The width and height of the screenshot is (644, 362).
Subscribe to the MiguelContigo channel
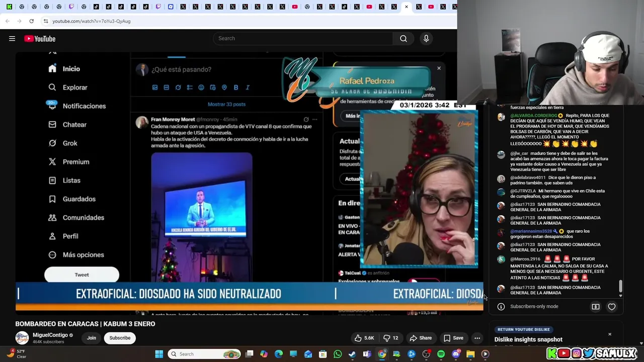pyautogui.click(x=120, y=338)
